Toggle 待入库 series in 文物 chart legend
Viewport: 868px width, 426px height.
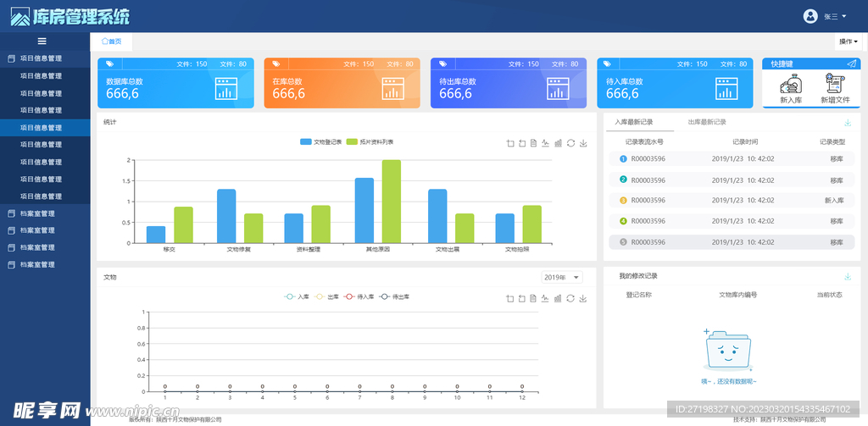(x=359, y=297)
